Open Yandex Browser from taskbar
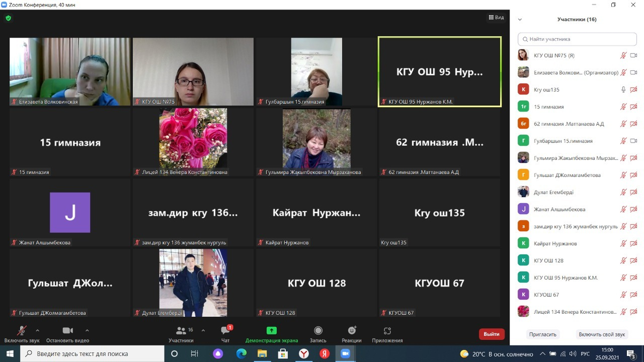This screenshot has width=644, height=362. [x=304, y=354]
